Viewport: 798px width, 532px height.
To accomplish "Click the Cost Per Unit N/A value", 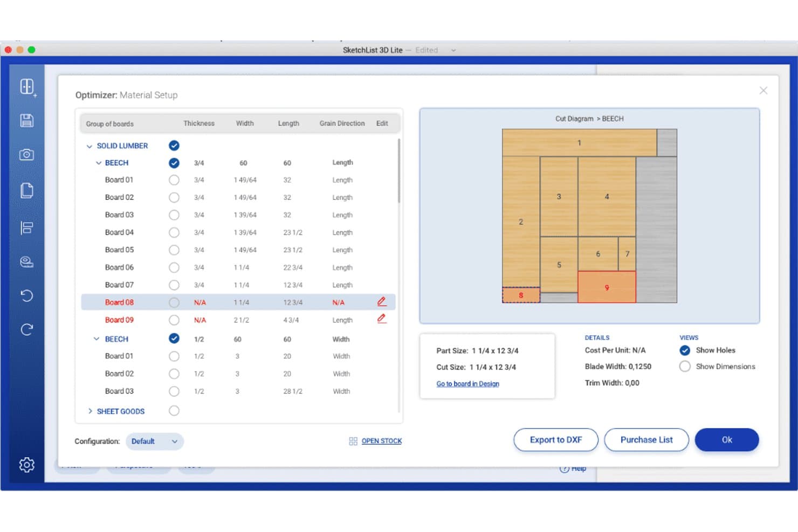I will (639, 350).
